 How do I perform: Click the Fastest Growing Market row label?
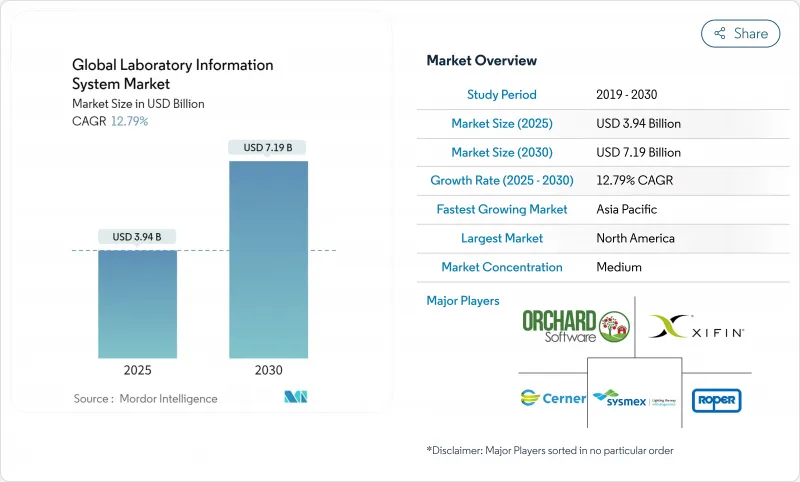pos(501,209)
